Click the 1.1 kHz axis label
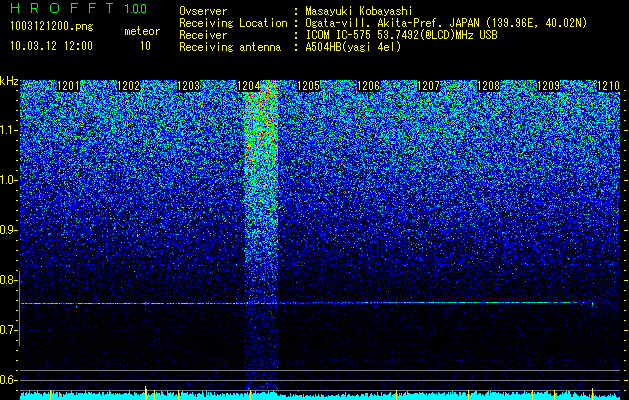 (x=9, y=130)
